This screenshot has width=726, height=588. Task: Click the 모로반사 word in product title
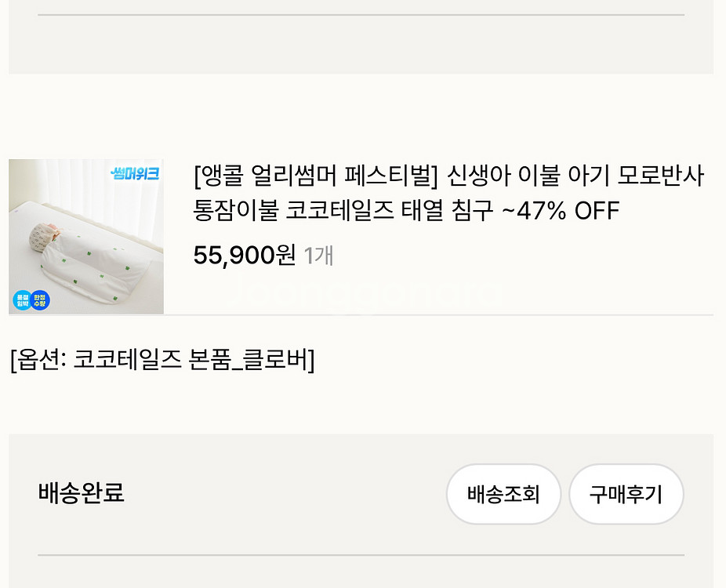tap(661, 176)
